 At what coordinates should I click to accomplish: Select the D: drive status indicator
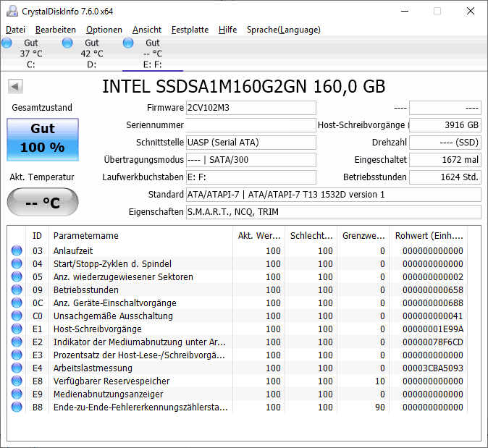(x=67, y=43)
